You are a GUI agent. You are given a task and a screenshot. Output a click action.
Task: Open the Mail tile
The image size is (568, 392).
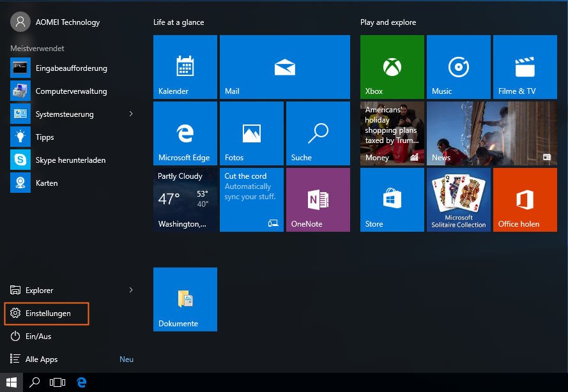[x=284, y=67]
